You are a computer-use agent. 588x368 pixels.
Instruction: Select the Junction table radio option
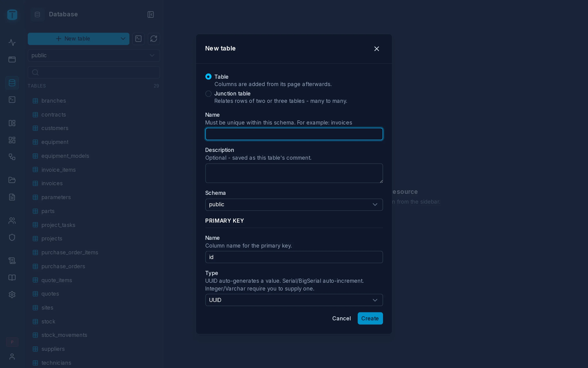208,94
